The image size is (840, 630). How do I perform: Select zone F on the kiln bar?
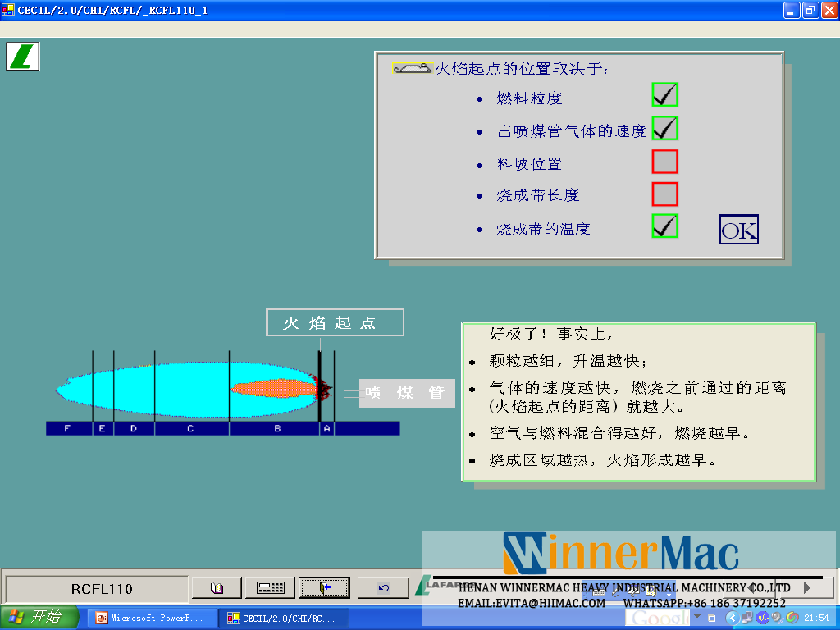tap(69, 428)
